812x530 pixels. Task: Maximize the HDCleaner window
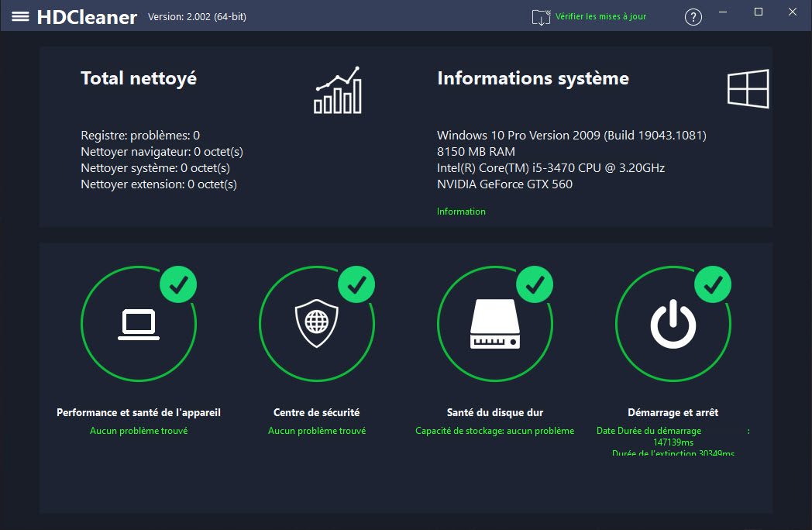point(758,12)
